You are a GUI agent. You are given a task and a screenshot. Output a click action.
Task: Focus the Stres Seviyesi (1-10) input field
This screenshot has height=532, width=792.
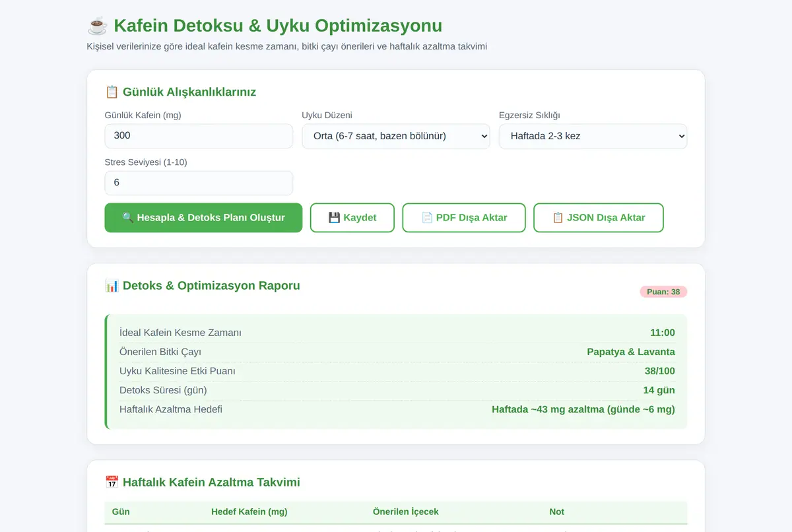199,183
